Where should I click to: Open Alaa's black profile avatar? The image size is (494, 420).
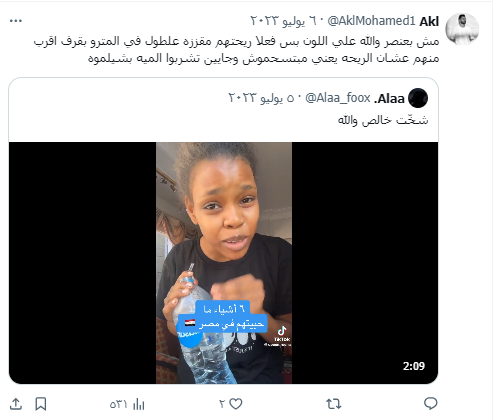click(418, 98)
